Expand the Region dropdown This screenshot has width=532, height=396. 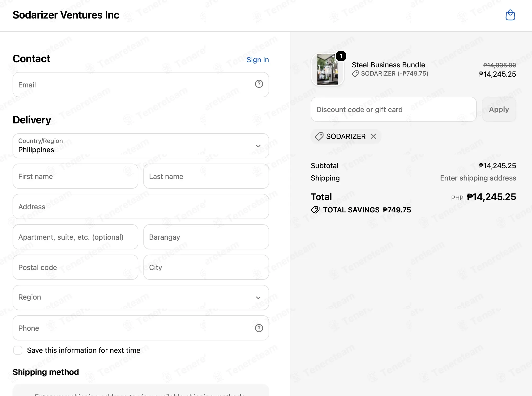pos(141,298)
